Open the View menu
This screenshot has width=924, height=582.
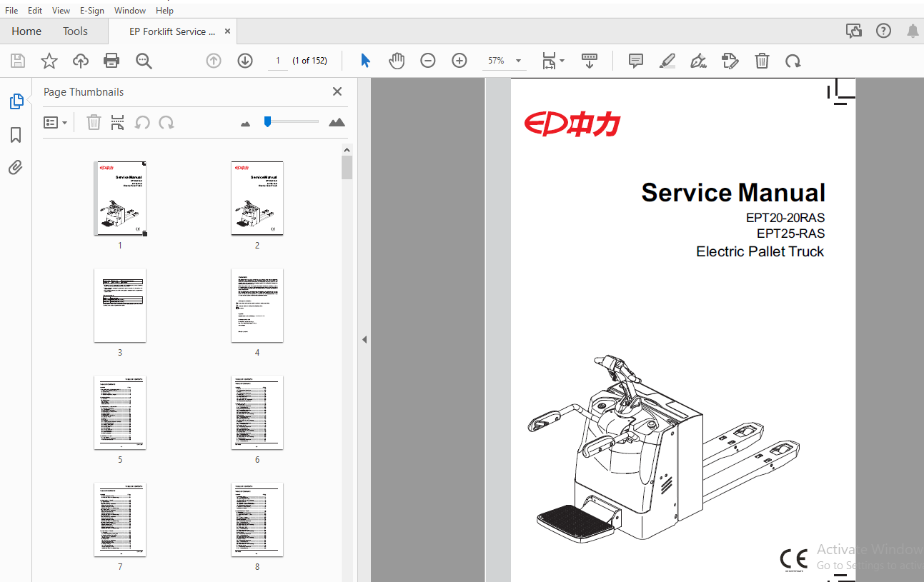click(61, 11)
